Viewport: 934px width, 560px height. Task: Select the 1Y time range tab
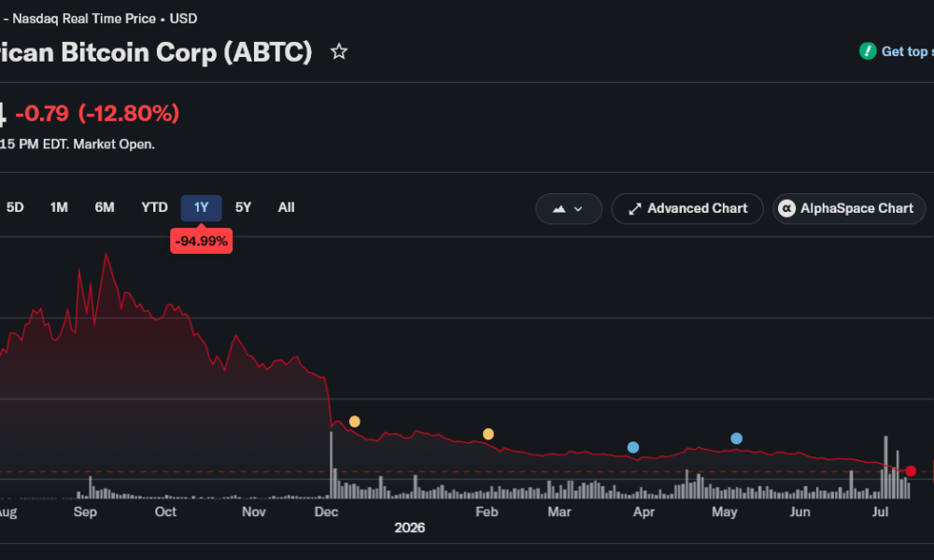(202, 208)
